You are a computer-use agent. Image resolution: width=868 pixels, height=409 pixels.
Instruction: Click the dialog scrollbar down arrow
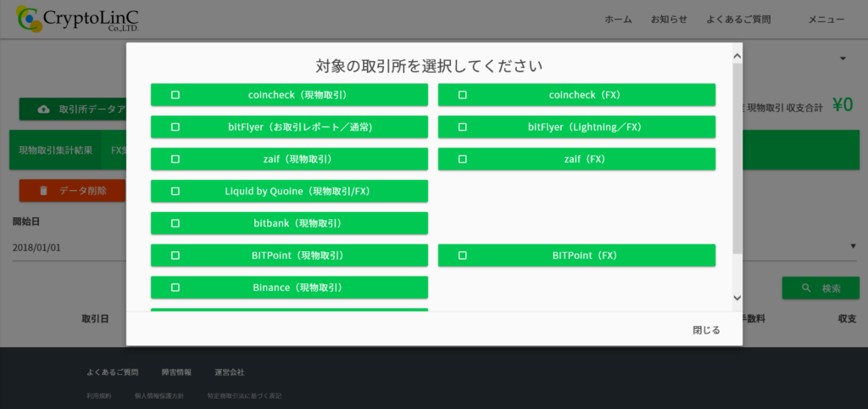737,298
